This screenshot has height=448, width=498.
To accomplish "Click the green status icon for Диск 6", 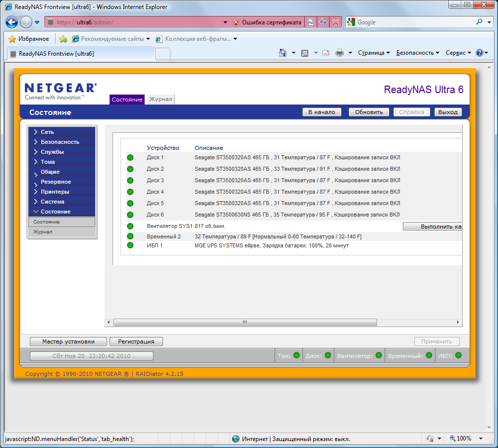I will click(x=130, y=215).
